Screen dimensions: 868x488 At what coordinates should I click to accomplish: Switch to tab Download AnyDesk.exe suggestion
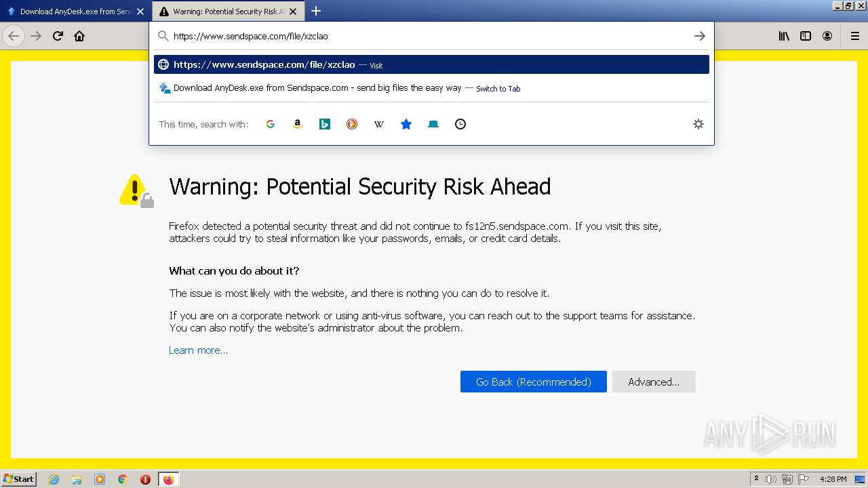tap(431, 88)
